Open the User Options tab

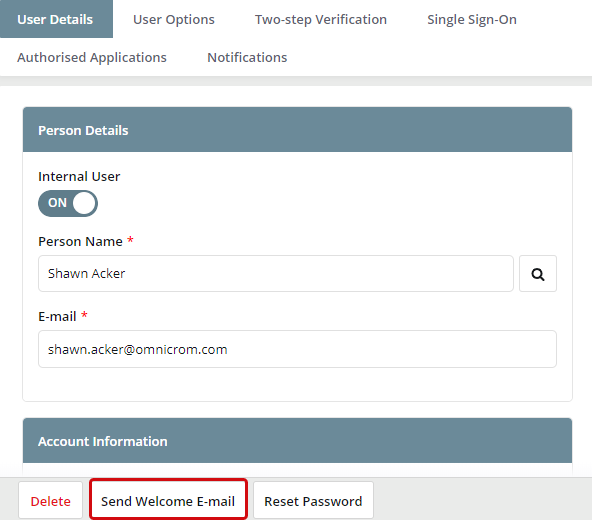pyautogui.click(x=174, y=19)
